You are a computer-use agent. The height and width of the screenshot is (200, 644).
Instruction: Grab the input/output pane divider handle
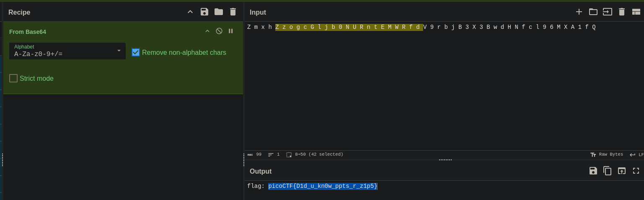point(445,160)
